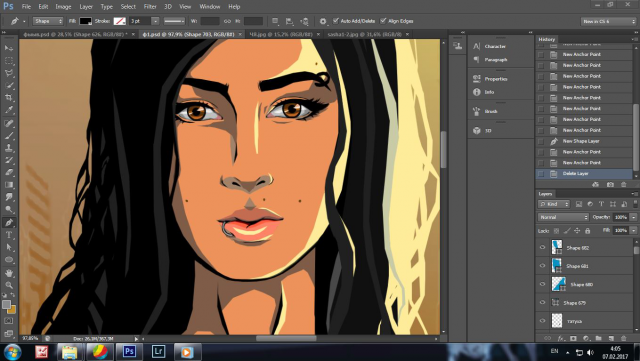This screenshot has height=361, width=640.
Task: Hide the Shape 681 layer
Action: click(542, 266)
